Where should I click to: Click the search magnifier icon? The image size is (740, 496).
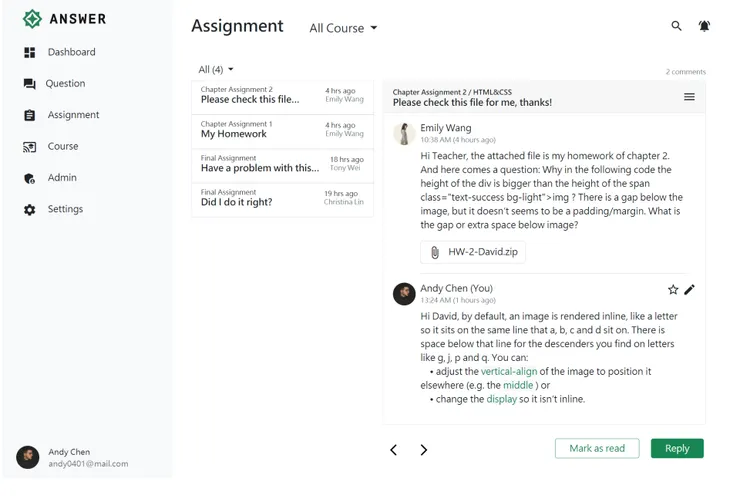(676, 26)
